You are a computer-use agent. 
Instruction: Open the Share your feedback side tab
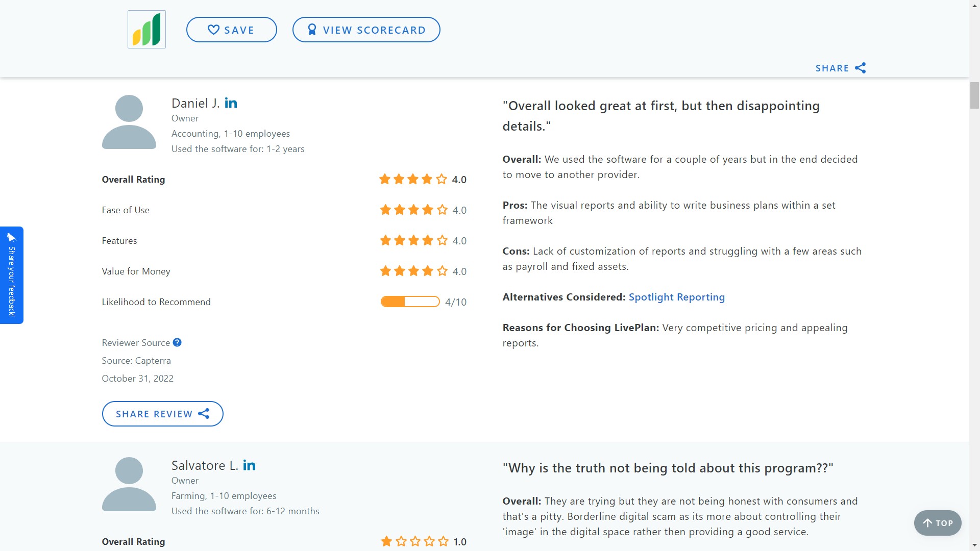pos(11,275)
